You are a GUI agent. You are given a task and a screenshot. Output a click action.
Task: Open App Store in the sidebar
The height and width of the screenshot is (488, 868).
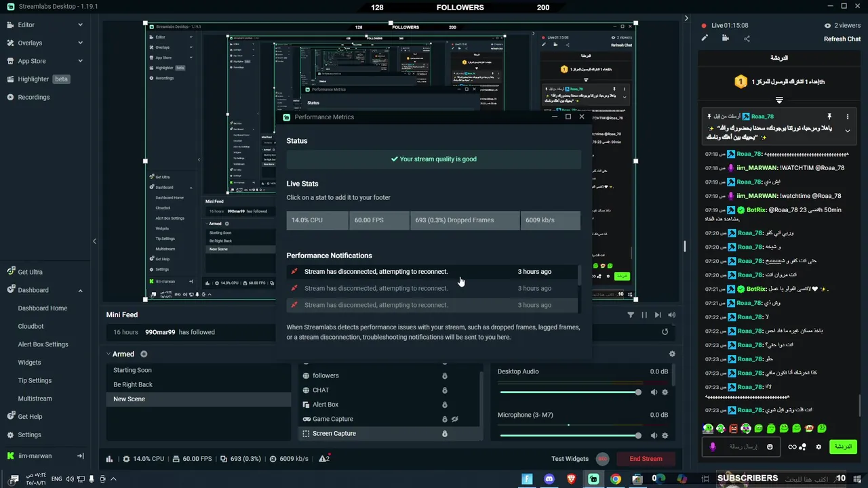click(x=31, y=61)
